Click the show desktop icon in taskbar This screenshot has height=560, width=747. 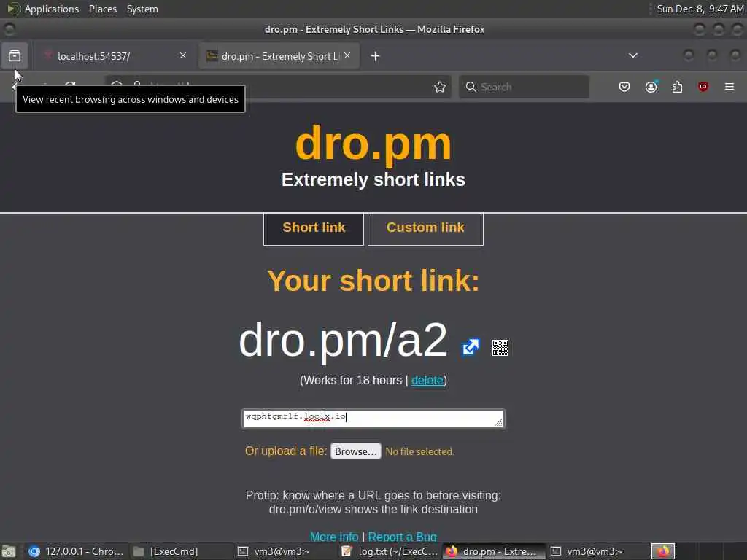point(9,551)
